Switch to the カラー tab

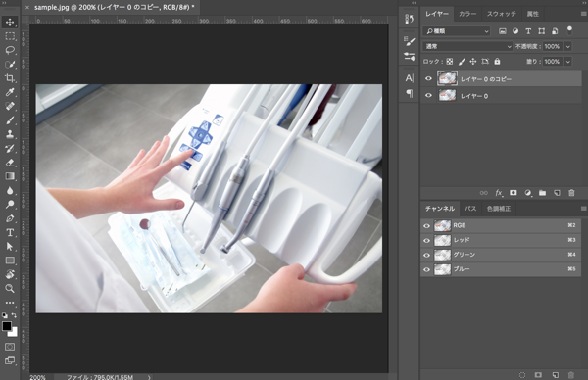(x=467, y=14)
